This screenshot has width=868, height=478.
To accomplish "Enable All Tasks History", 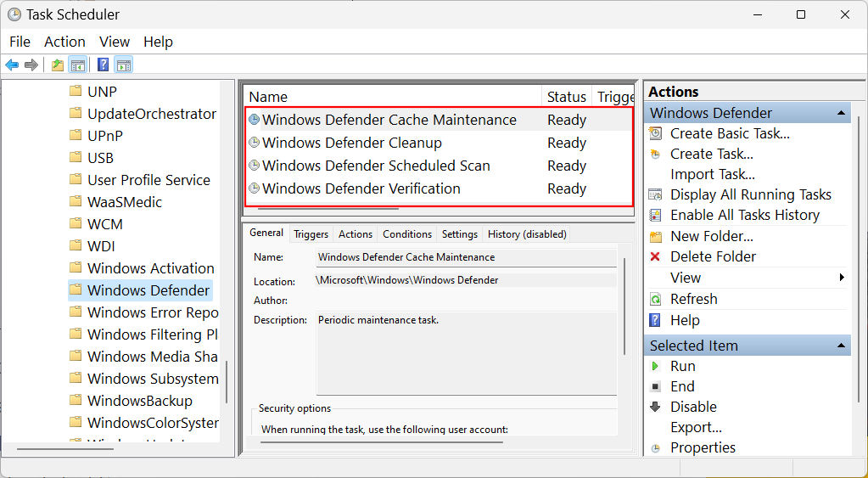I will [744, 215].
